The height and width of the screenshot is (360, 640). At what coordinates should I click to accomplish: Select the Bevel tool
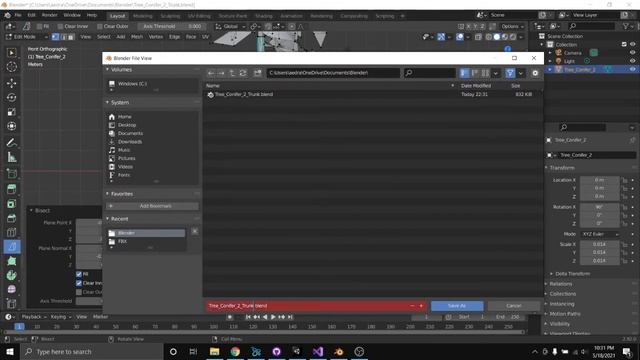(x=12, y=218)
